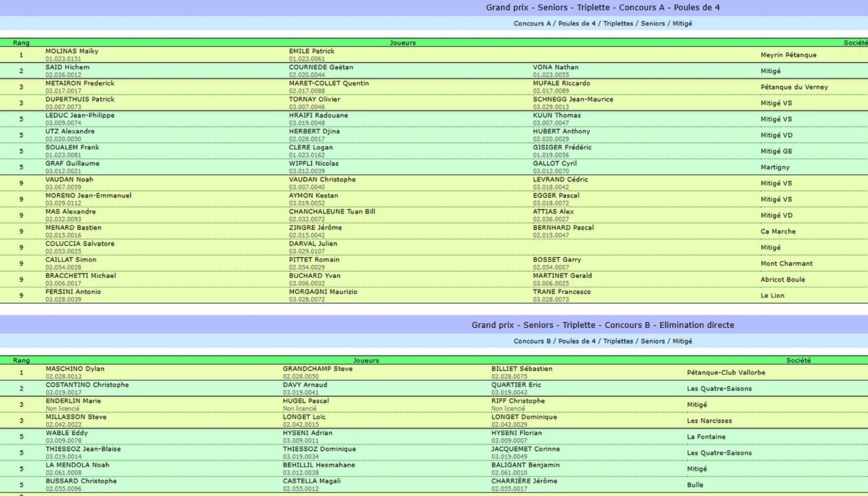Open player FERSINI Antonio
Screen dimensions: 868x496
73,291
